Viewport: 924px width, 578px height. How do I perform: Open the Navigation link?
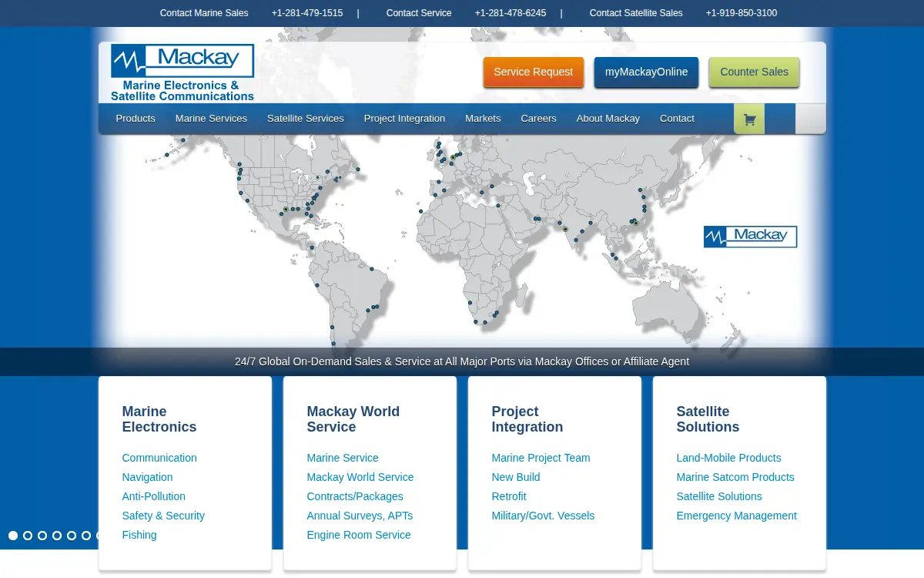click(x=147, y=477)
